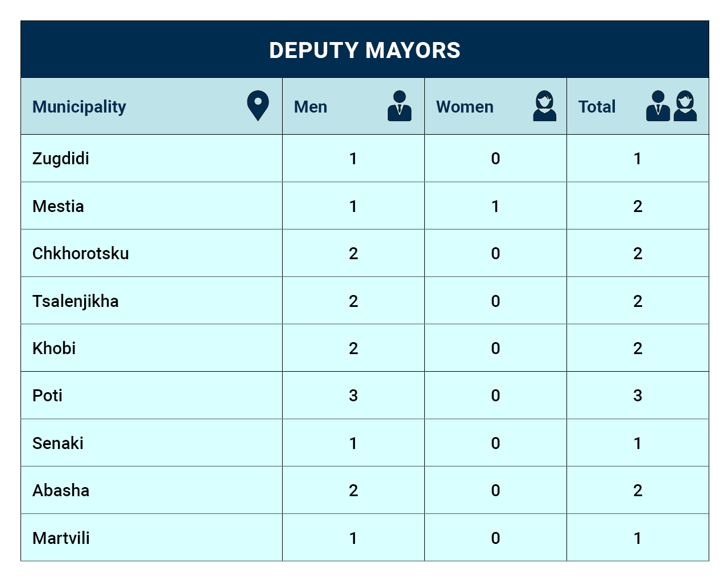Click the Mestia women count cell
This screenshot has height=582, width=728.
pos(495,206)
